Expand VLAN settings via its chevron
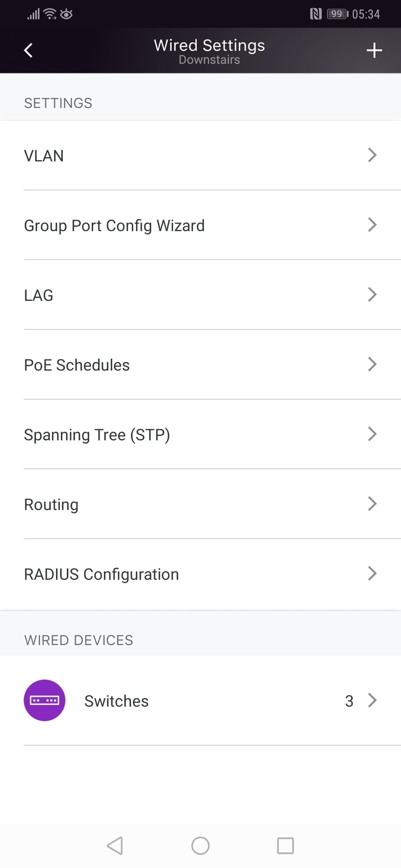This screenshot has width=401, height=868. point(372,155)
